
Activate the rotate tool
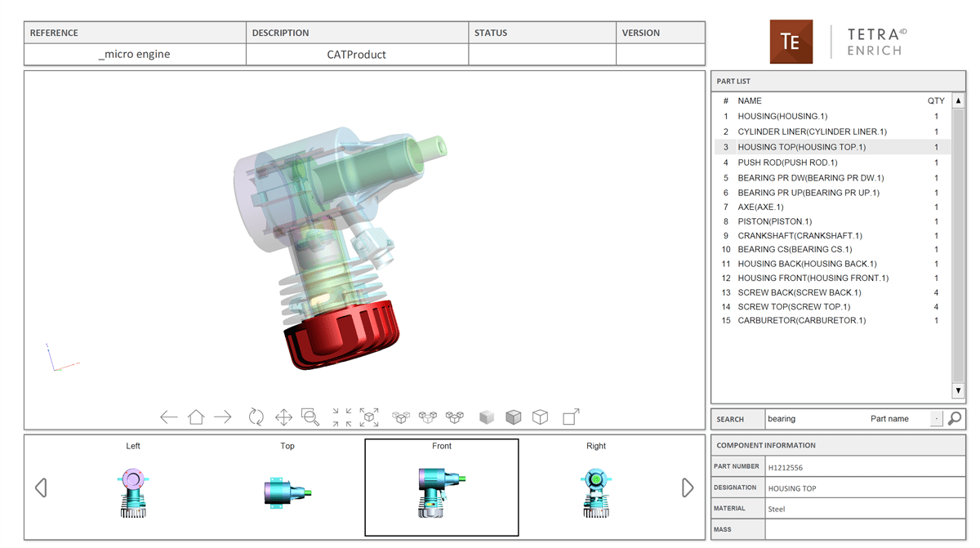click(x=256, y=417)
